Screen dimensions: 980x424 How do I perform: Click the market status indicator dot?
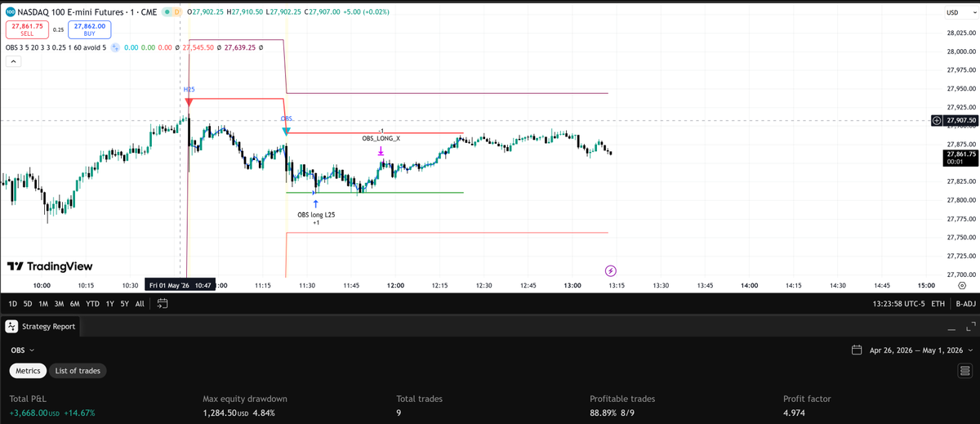click(167, 12)
